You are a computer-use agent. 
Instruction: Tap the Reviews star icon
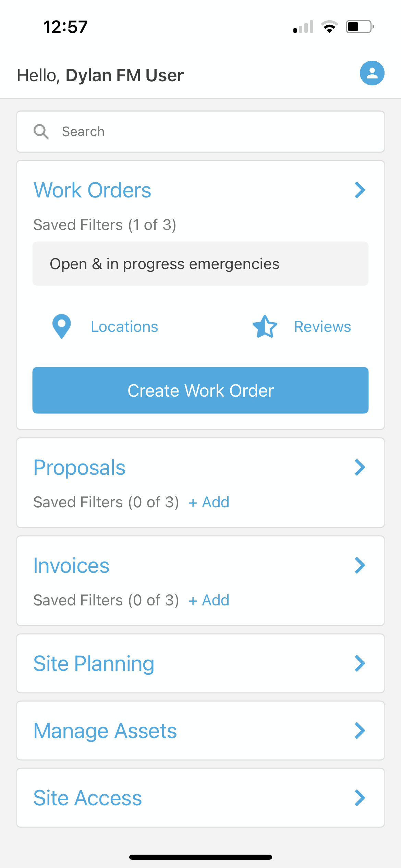point(265,327)
